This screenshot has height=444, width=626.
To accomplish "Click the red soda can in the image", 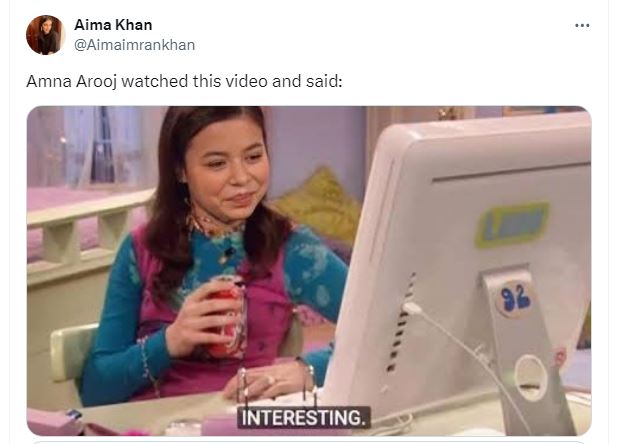I will (x=226, y=315).
